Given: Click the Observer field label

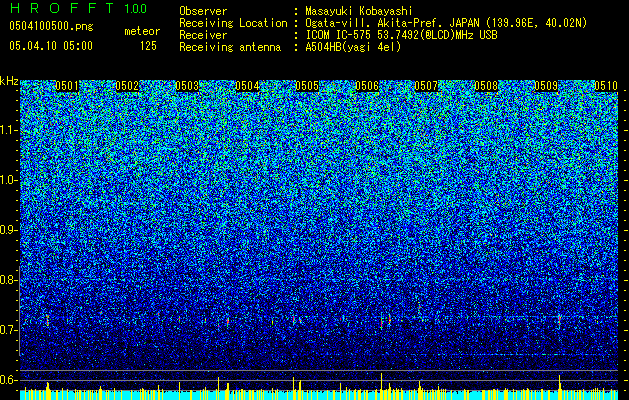Looking at the screenshot, I should [203, 11].
